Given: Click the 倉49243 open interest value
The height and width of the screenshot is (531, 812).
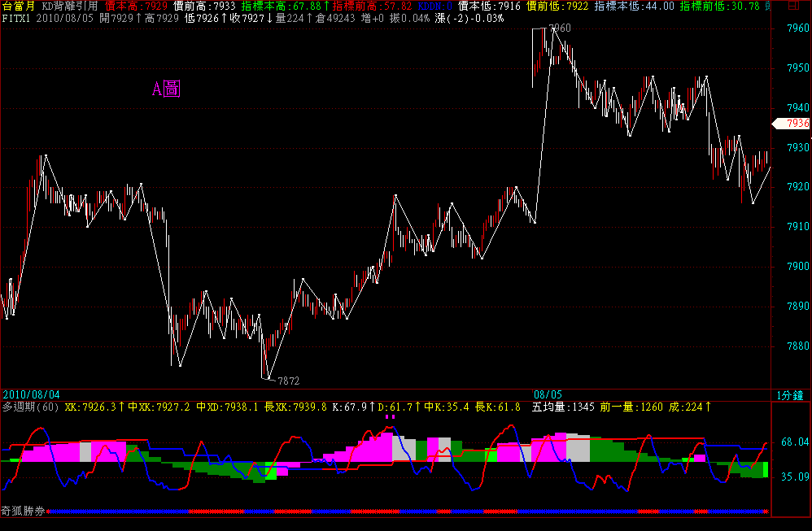Looking at the screenshot, I should (335, 18).
